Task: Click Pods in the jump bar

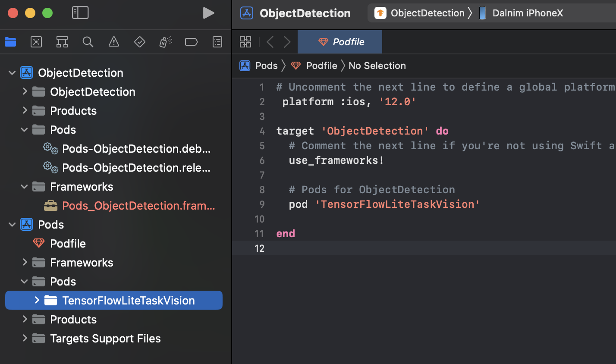Action: tap(267, 66)
